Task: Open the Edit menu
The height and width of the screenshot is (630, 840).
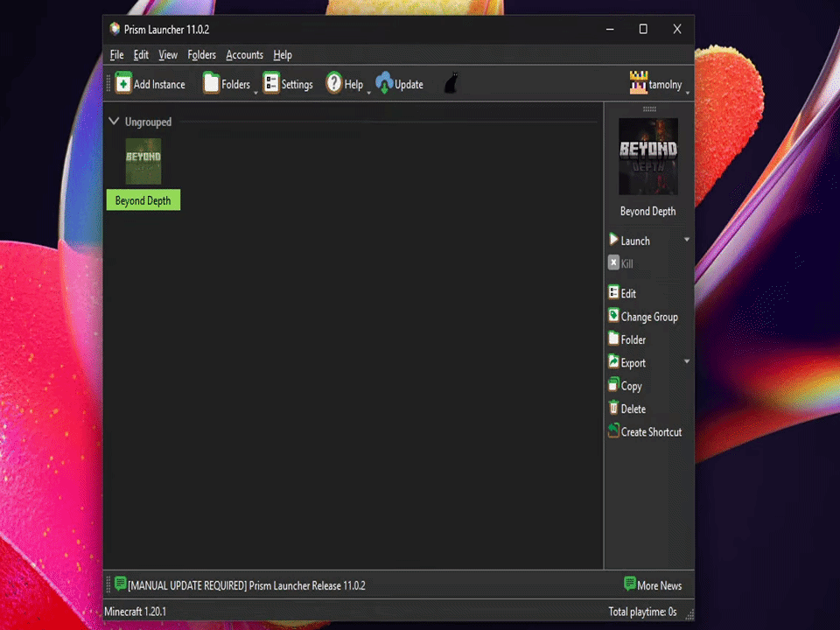Action: pos(141,54)
